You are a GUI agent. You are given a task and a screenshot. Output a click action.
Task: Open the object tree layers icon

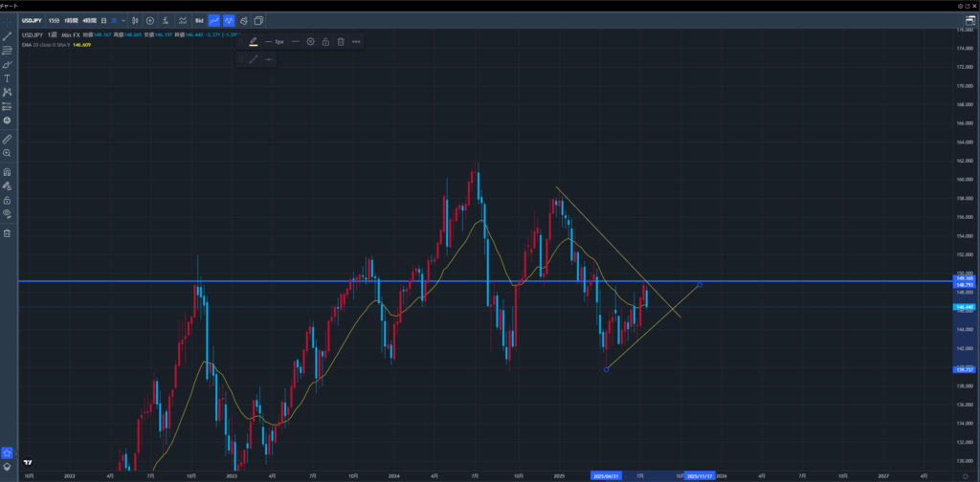pyautogui.click(x=8, y=467)
